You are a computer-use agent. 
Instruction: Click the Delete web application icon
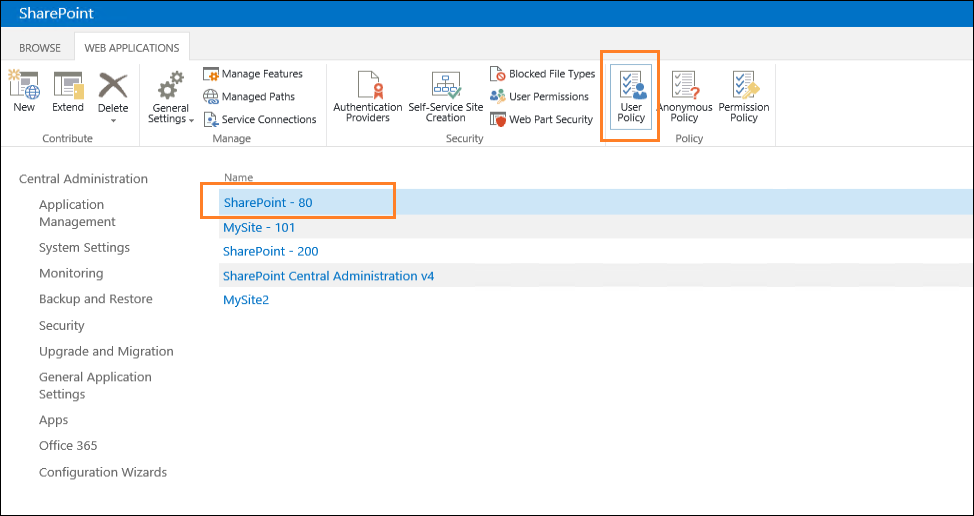pyautogui.click(x=113, y=86)
